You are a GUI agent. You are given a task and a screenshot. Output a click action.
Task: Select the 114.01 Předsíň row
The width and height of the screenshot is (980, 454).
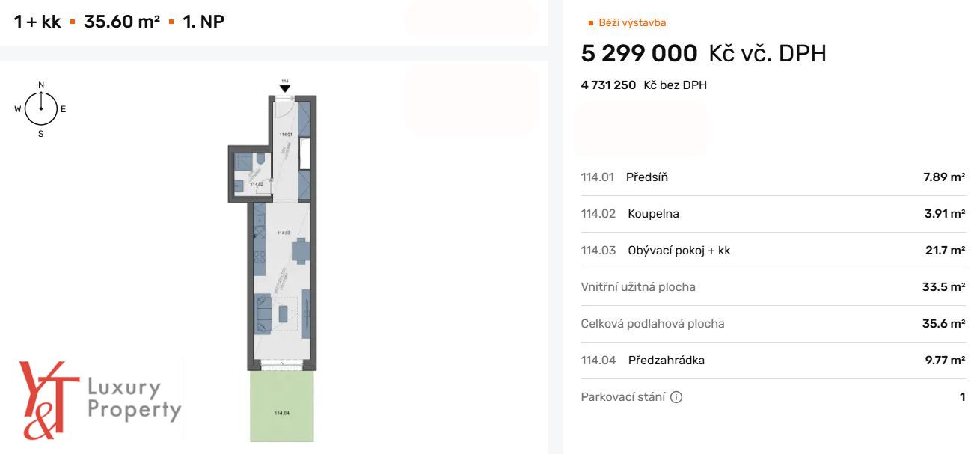(x=773, y=177)
